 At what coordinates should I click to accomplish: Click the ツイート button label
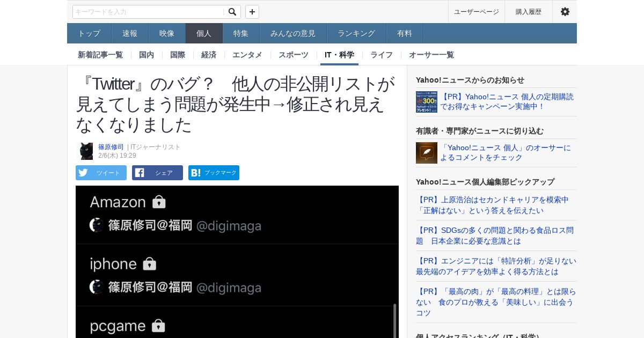click(x=108, y=173)
